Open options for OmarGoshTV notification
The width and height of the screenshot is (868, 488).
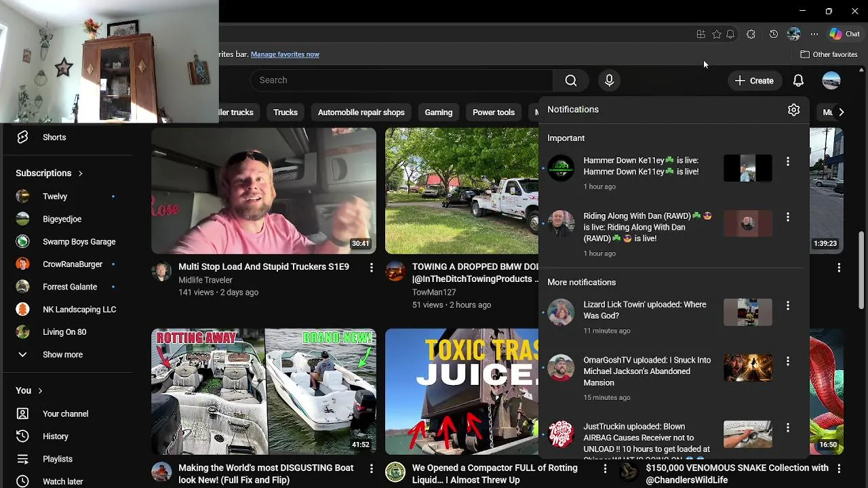[x=787, y=361]
